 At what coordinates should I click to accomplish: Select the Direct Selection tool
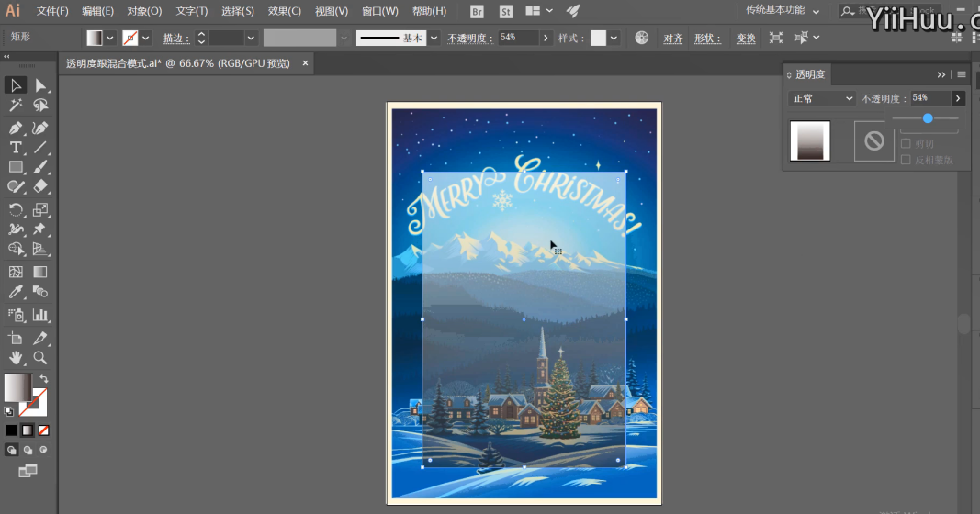coord(40,85)
